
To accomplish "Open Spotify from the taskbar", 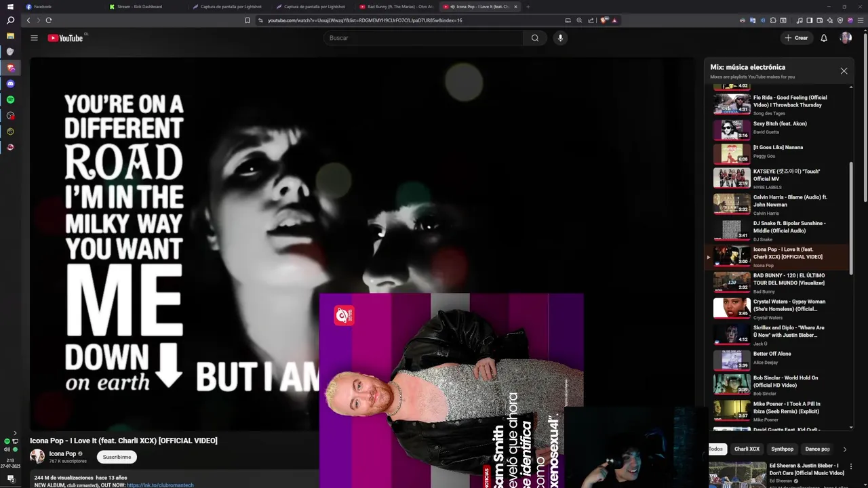I will [10, 100].
